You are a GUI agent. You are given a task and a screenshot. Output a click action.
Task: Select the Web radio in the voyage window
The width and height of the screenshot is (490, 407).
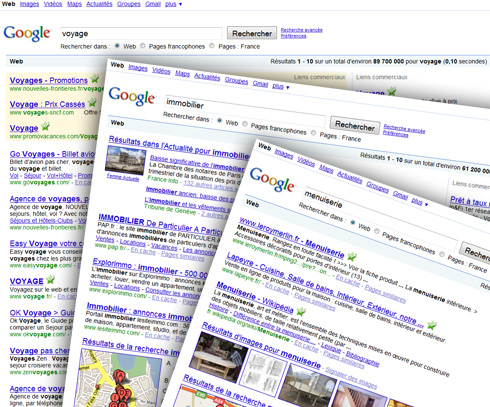click(117, 46)
